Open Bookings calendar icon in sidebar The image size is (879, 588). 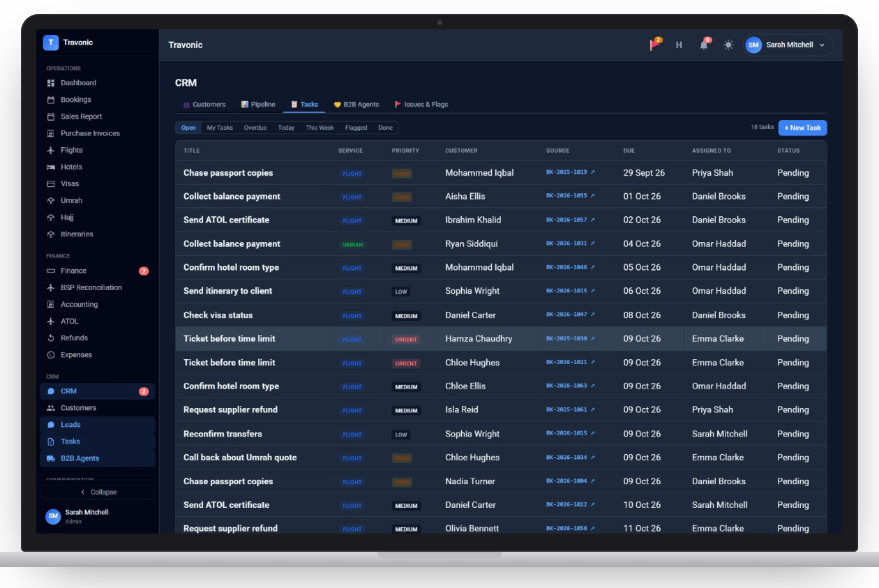51,100
